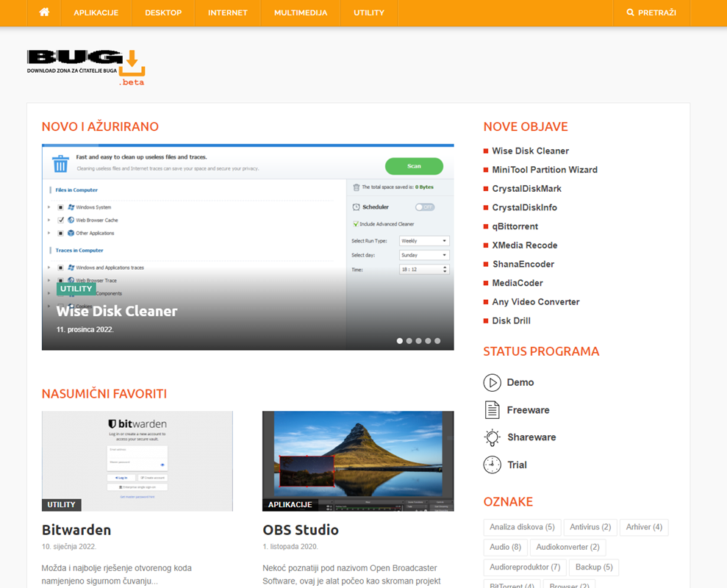Open the OBS Studio article title
Screen dimensions: 727x588
[x=301, y=530]
